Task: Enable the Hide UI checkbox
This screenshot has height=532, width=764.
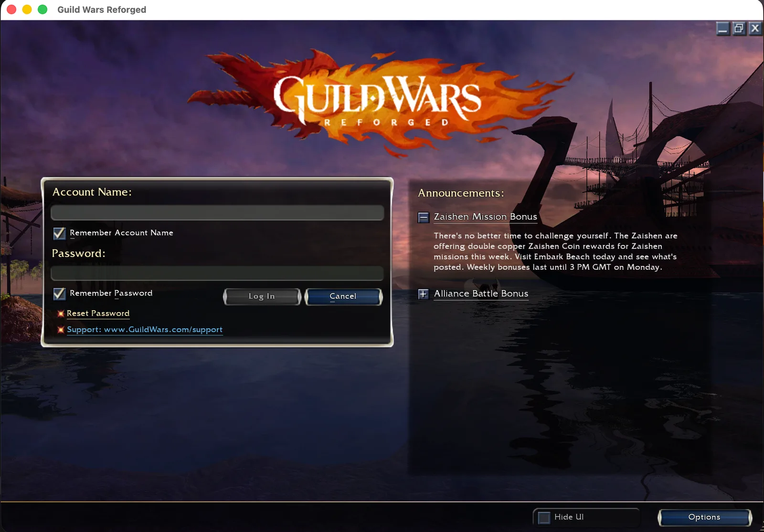Action: point(544,518)
